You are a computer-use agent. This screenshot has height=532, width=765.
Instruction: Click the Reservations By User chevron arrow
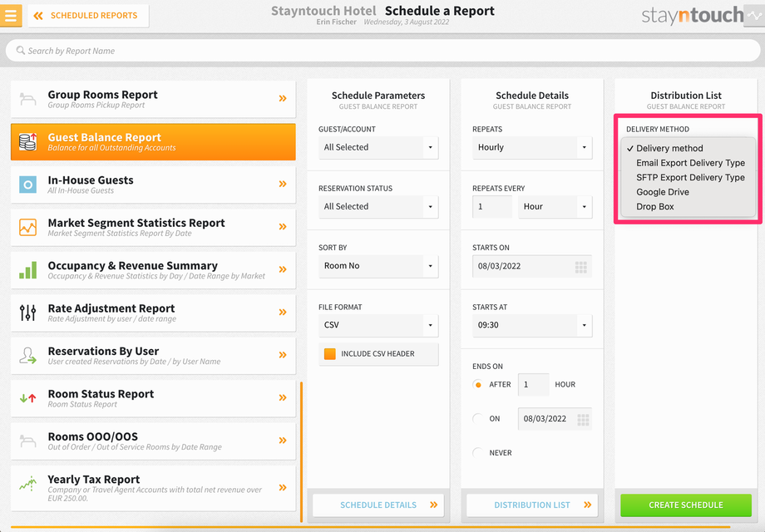pyautogui.click(x=283, y=355)
